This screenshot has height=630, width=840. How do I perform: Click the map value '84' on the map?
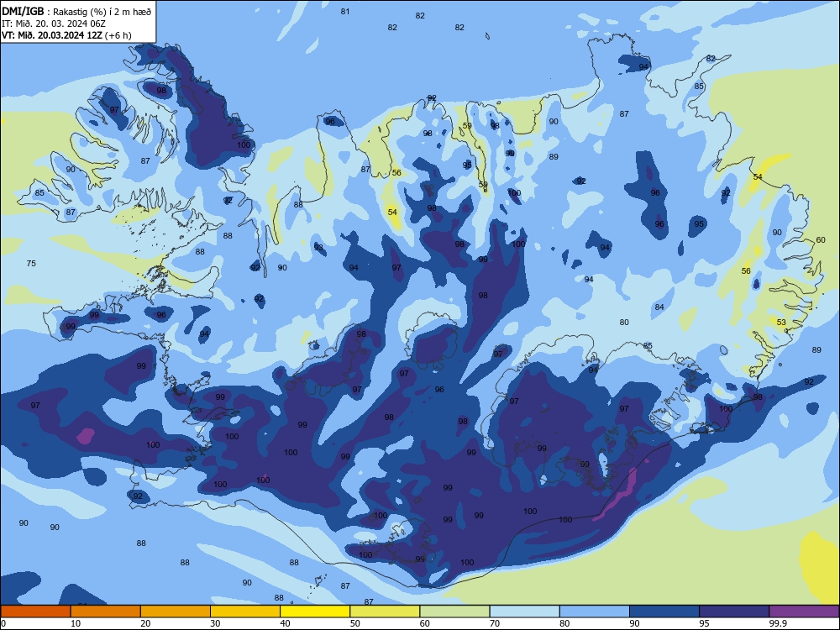(x=659, y=307)
